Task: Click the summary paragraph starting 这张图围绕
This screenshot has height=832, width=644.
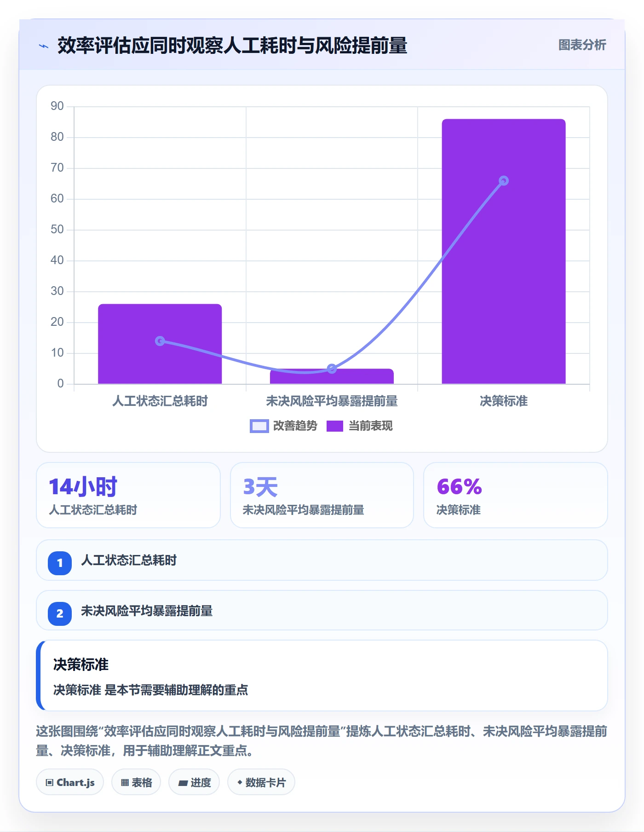Action: click(322, 741)
